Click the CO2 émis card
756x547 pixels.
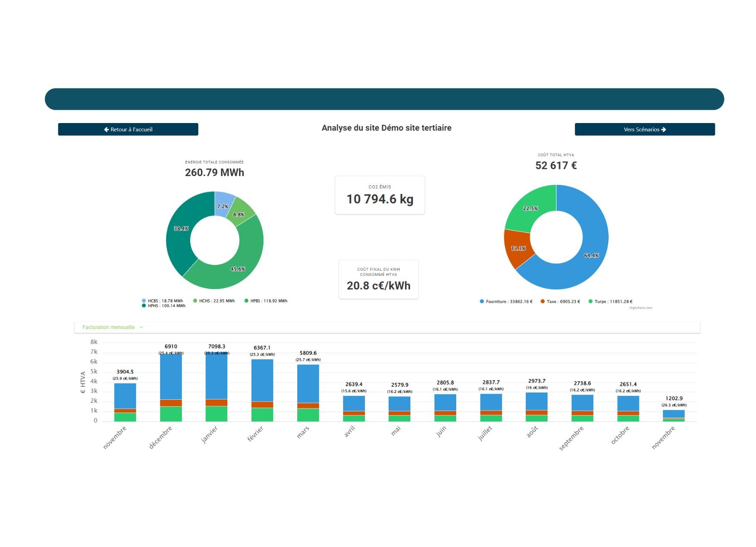tap(380, 195)
